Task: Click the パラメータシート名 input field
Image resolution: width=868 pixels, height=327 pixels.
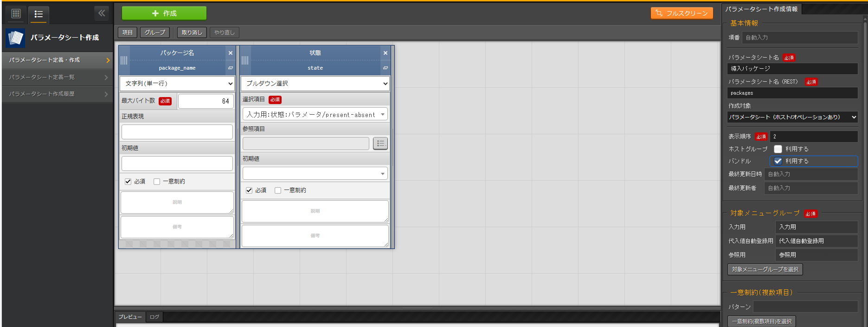Action: click(x=792, y=69)
